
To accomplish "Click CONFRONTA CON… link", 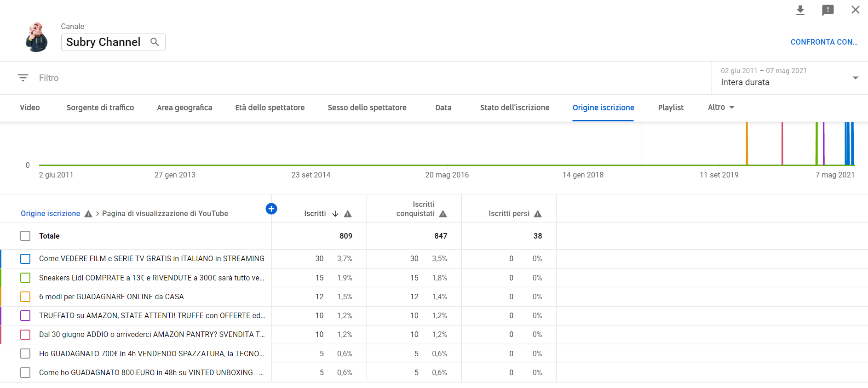I will 824,42.
